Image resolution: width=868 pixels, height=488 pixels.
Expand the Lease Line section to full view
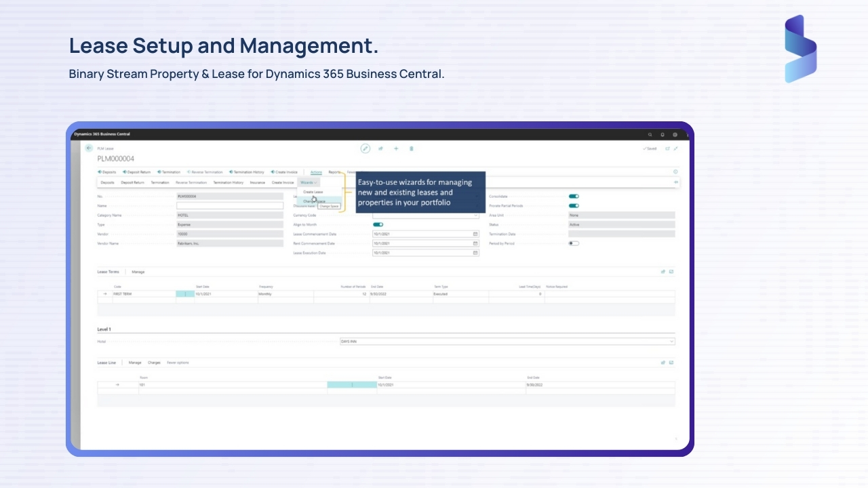pos(671,363)
